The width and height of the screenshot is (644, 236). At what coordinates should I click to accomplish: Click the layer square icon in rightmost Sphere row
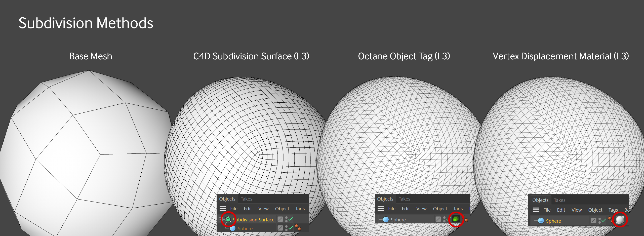tap(593, 220)
